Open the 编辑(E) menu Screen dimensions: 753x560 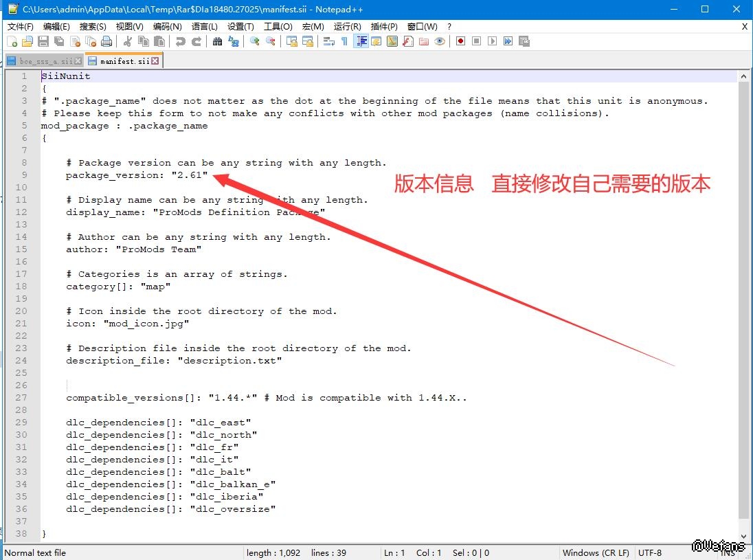tap(56, 26)
